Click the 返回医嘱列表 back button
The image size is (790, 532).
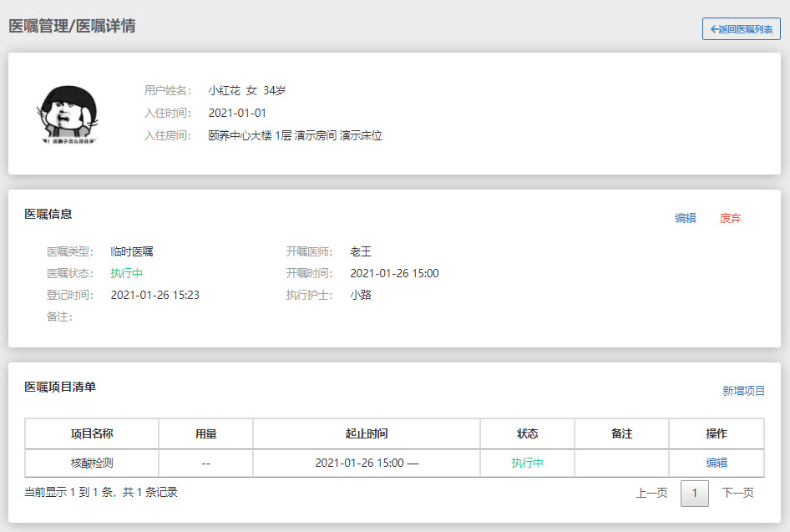[x=742, y=29]
